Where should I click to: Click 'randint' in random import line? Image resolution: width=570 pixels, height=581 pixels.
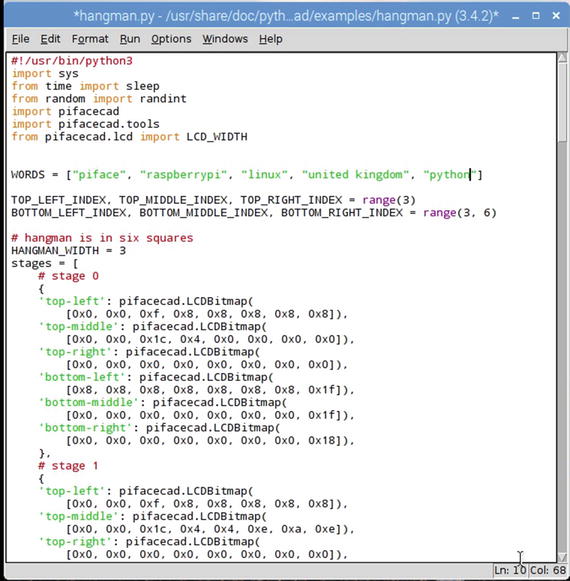point(163,99)
